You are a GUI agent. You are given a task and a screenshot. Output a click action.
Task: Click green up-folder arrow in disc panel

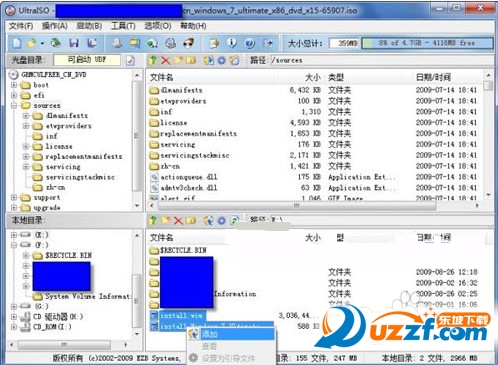pyautogui.click(x=153, y=60)
